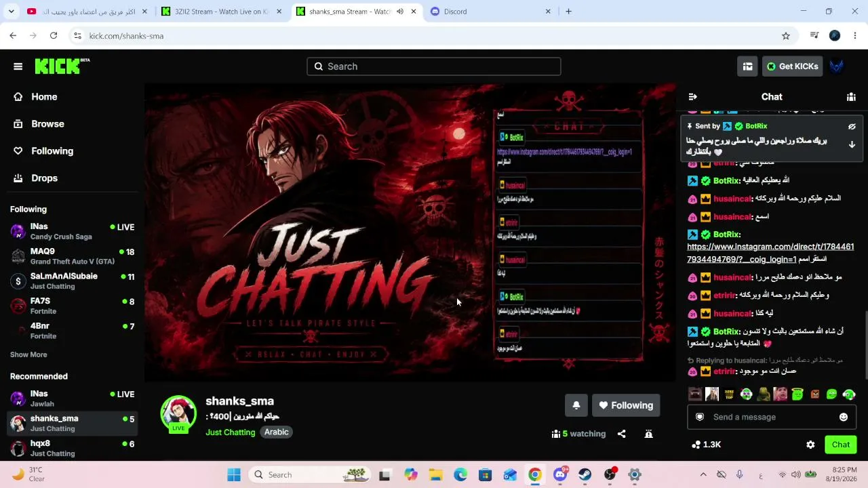Collapse the chat panel with arrow icon
Viewport: 868px width, 488px height.
[692, 97]
